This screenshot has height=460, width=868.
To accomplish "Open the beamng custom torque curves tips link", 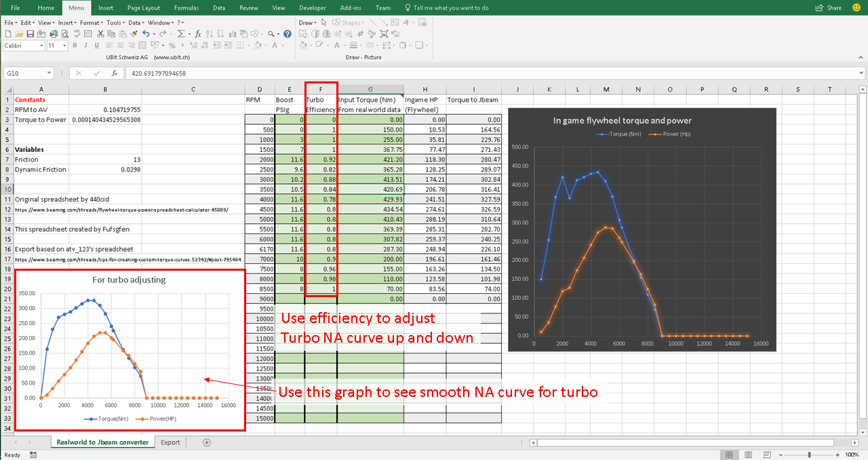I will [x=128, y=259].
